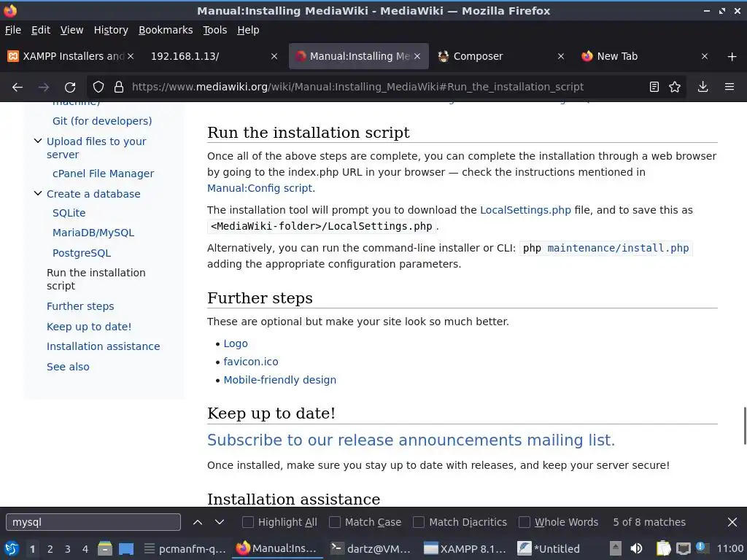747x560 pixels.
Task: Enable Match Diacritics checkbox
Action: coord(419,522)
